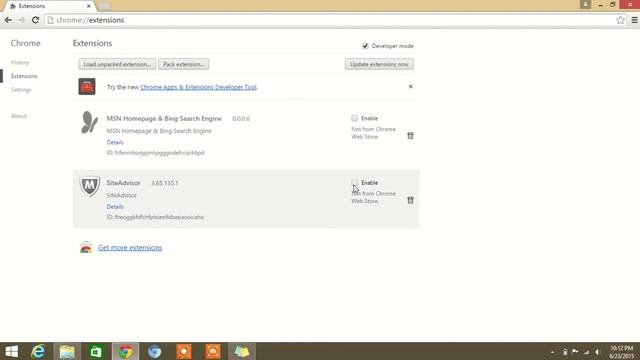Click the battery status tray icon
Screen dimensions: 640x360
click(x=565, y=352)
